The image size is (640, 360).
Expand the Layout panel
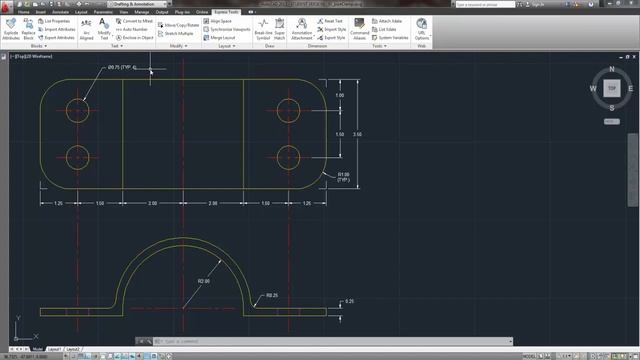point(227,46)
